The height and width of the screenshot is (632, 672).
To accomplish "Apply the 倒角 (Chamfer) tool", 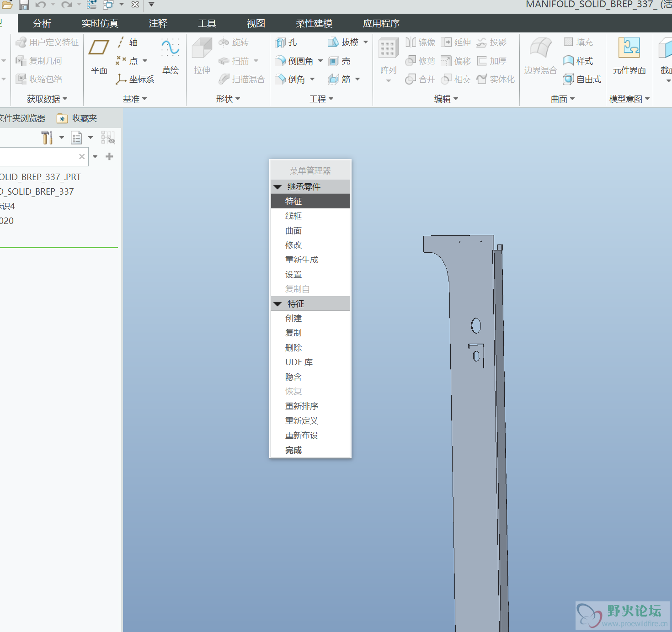I will [x=290, y=80].
